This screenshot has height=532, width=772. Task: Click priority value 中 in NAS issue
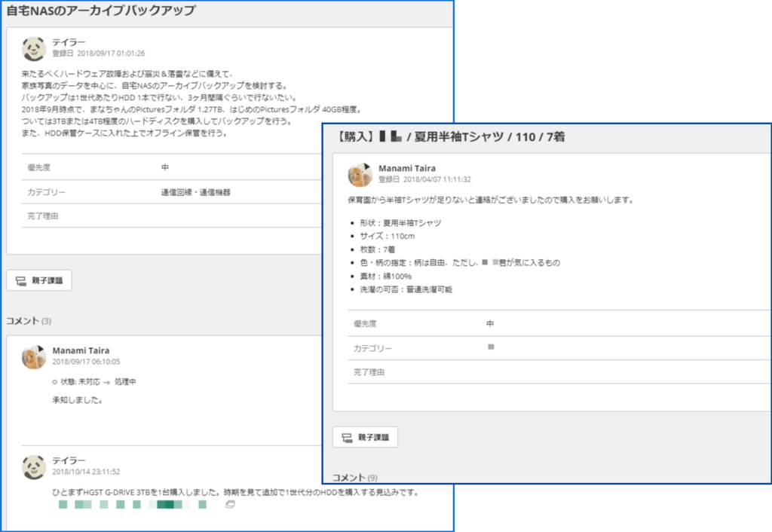point(165,167)
